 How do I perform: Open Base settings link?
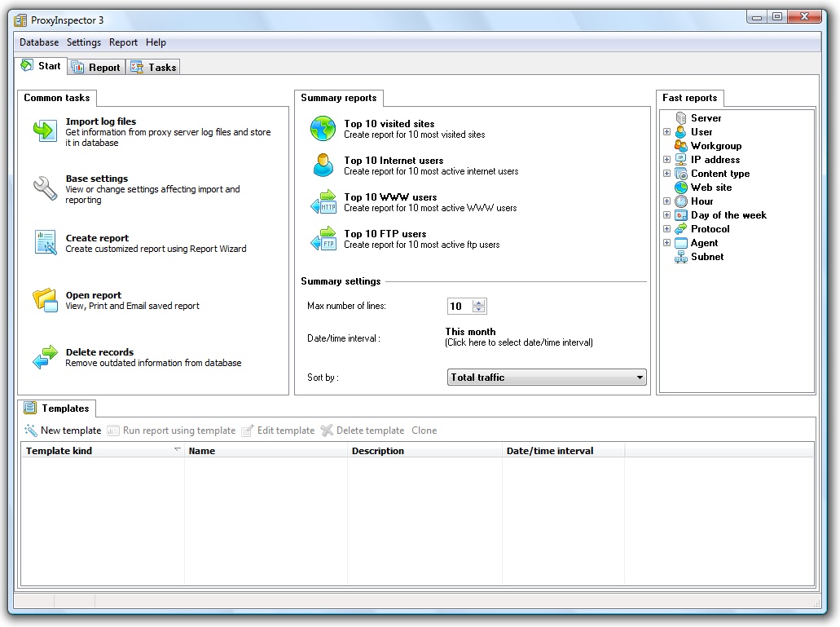coord(97,179)
